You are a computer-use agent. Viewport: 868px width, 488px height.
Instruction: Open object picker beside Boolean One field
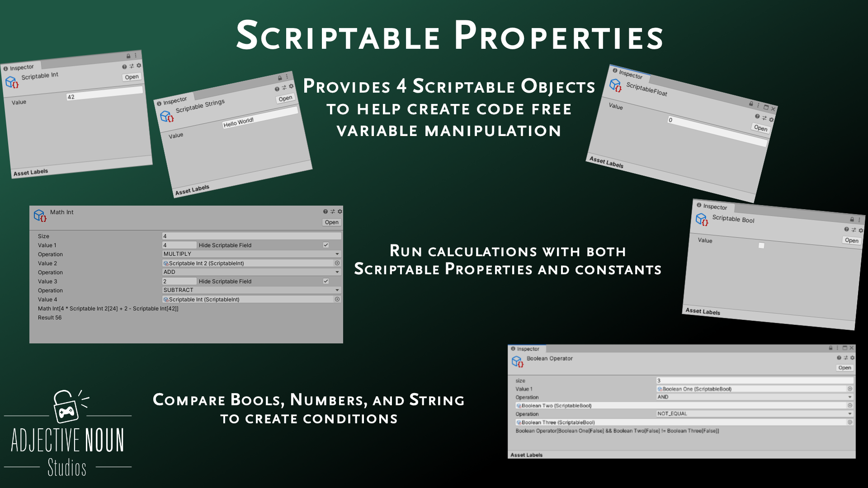tap(850, 389)
